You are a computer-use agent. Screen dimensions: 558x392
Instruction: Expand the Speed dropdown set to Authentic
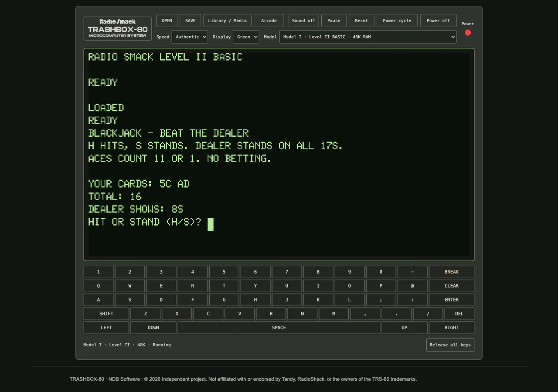click(190, 37)
